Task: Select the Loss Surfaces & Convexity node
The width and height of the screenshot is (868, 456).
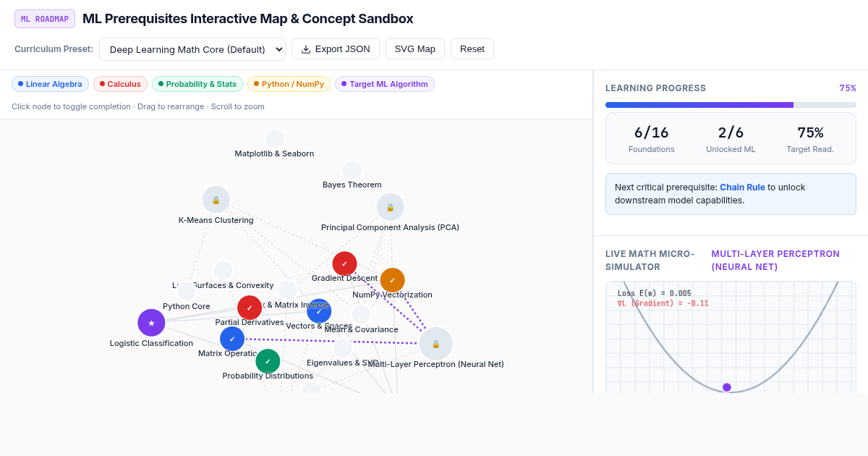Action: pyautogui.click(x=223, y=271)
